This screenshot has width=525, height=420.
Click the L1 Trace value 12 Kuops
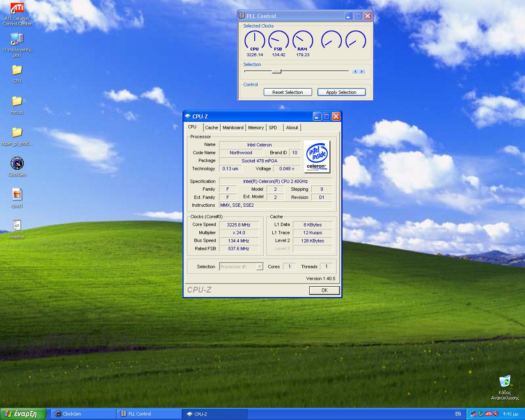(x=313, y=233)
